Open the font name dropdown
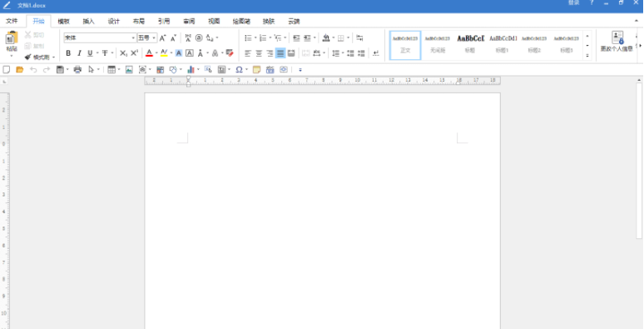Viewport: 644px width, 329px height. (133, 37)
